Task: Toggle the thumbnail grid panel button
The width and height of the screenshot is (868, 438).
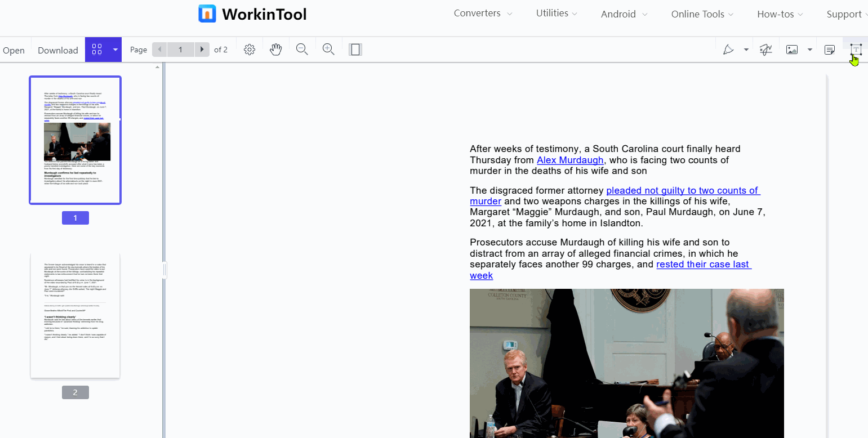Action: 97,50
